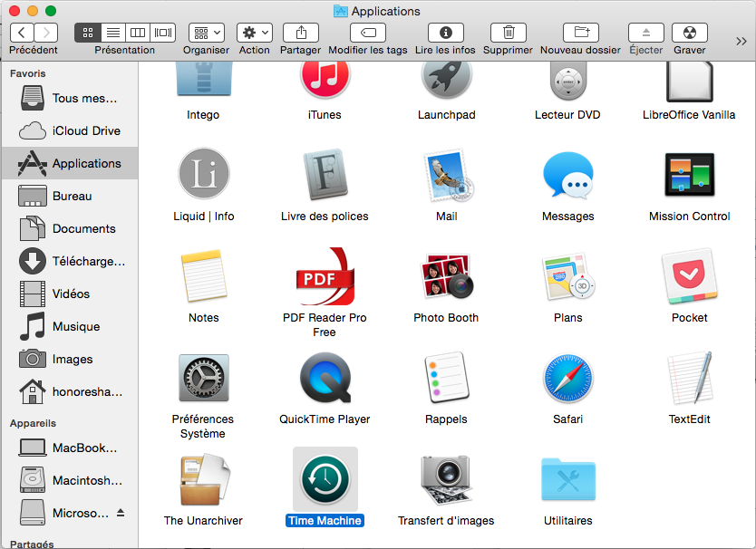Screen dimensions: 756x549
Task: Click the Éjecter button
Action: point(646,33)
